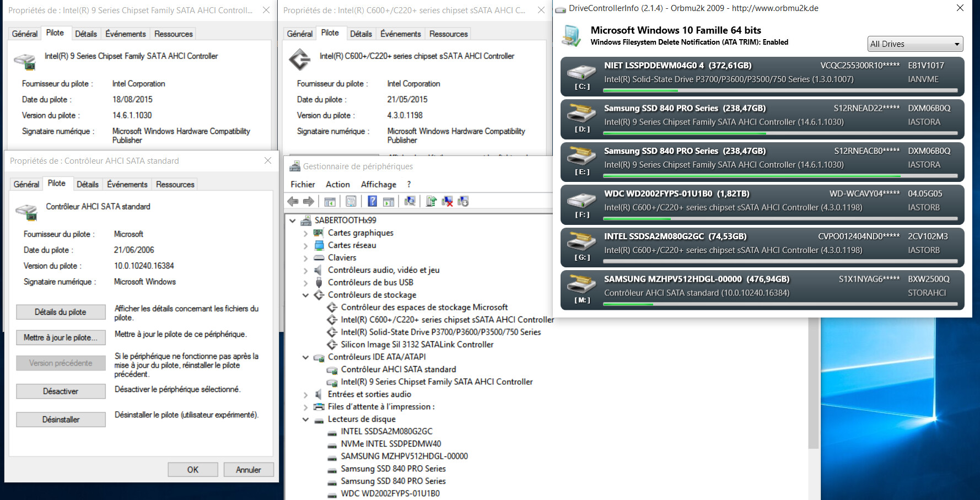980x500 pixels.
Task: Click the F: drive icon in DriveControllerInfo
Action: click(x=582, y=200)
